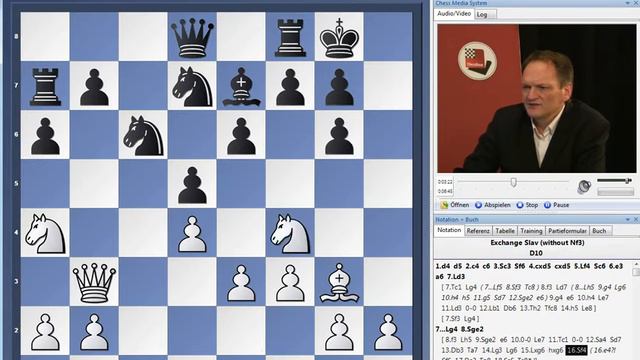Click the black pawn on g6
The width and height of the screenshot is (640, 360).
coord(339,136)
